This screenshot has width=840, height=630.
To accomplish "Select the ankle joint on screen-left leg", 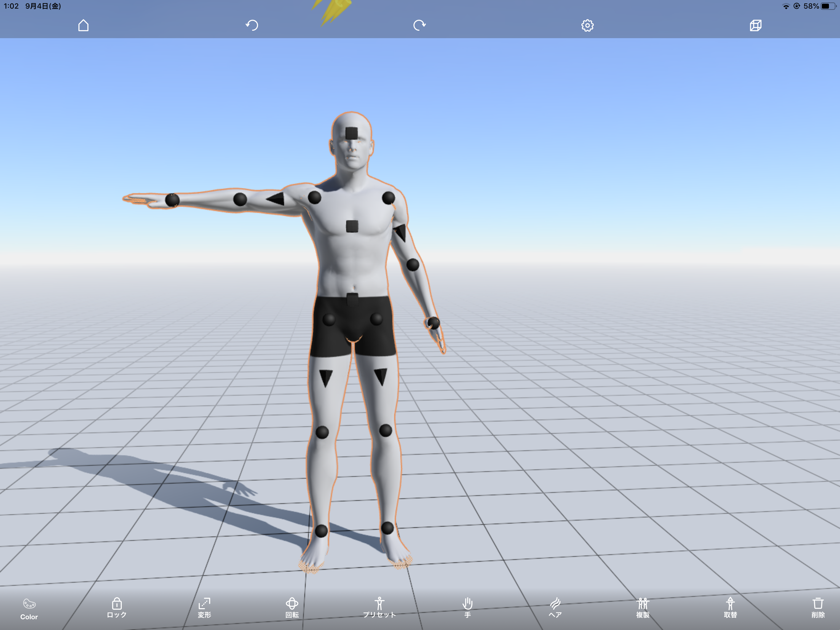I will 321,531.
